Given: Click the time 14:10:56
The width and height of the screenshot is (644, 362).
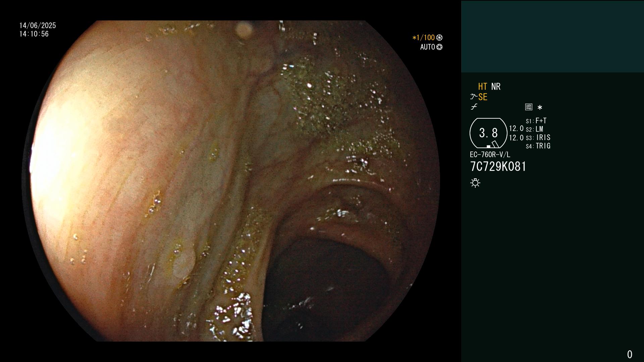Looking at the screenshot, I should tap(34, 34).
